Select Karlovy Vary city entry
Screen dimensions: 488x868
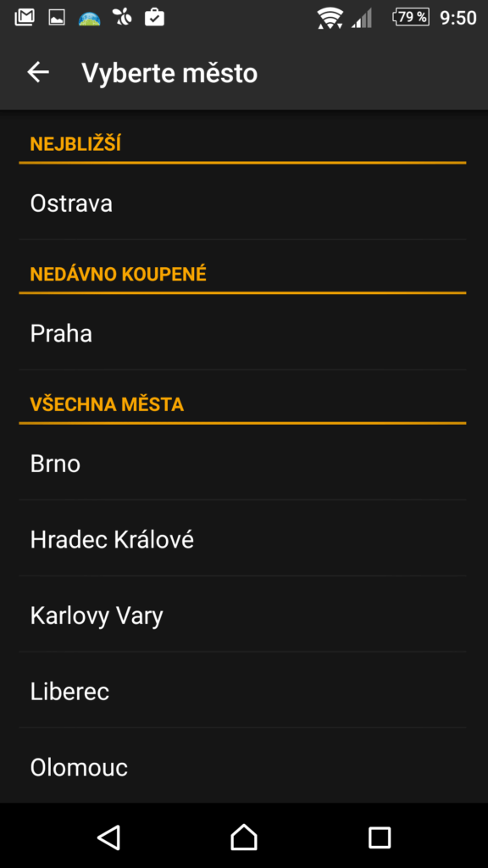click(242, 615)
